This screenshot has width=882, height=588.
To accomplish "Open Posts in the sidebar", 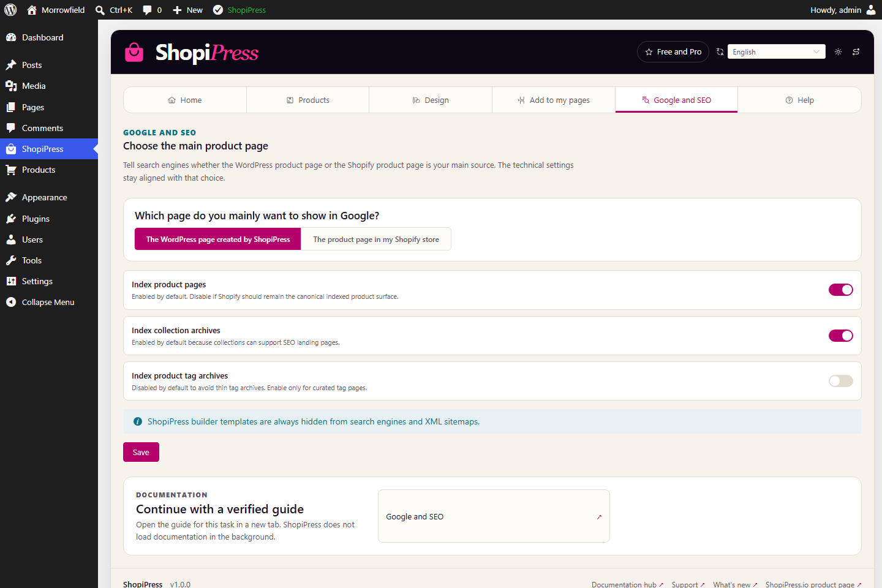I will click(x=49, y=65).
